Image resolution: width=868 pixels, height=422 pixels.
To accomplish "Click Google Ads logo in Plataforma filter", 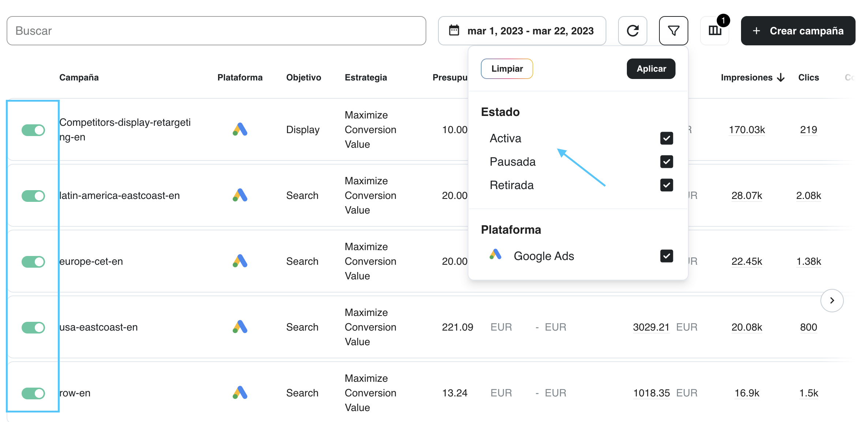I will click(x=495, y=255).
